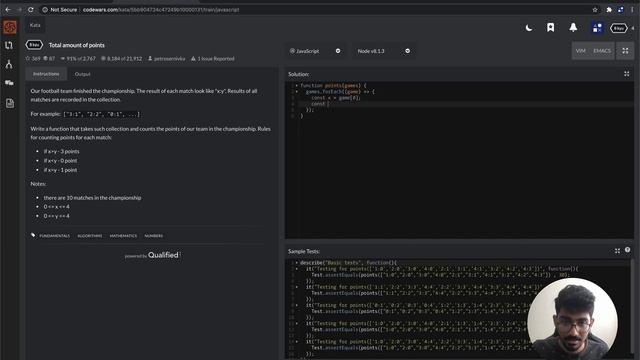Open the Qualified powered-by link
The image size is (640, 360).
pos(152,255)
